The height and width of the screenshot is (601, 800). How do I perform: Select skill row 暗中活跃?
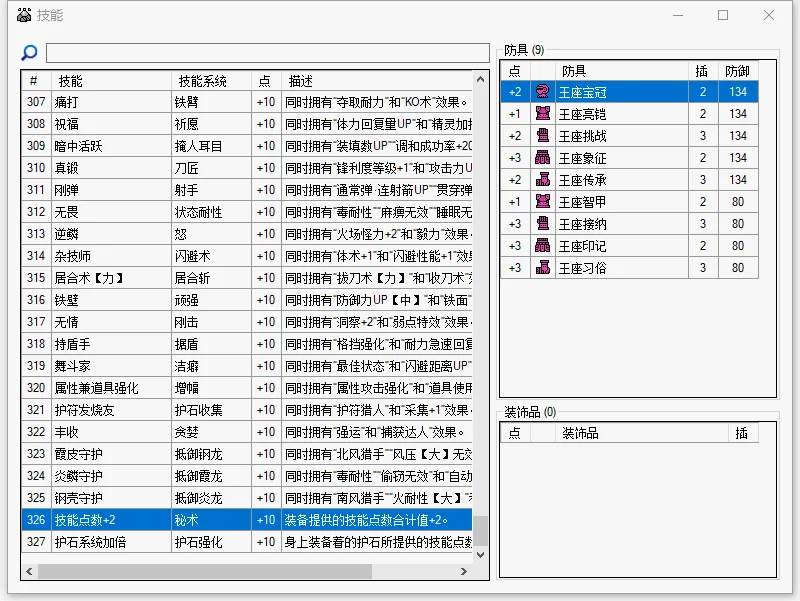tap(247, 146)
